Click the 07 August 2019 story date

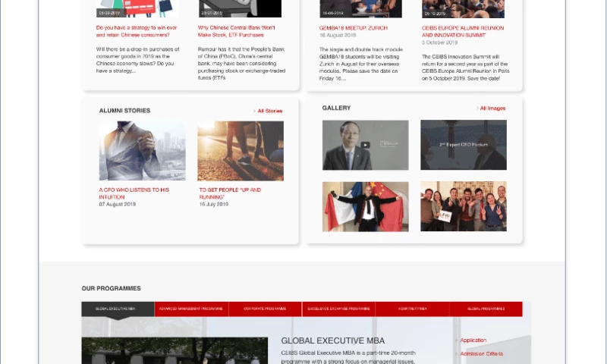(118, 204)
